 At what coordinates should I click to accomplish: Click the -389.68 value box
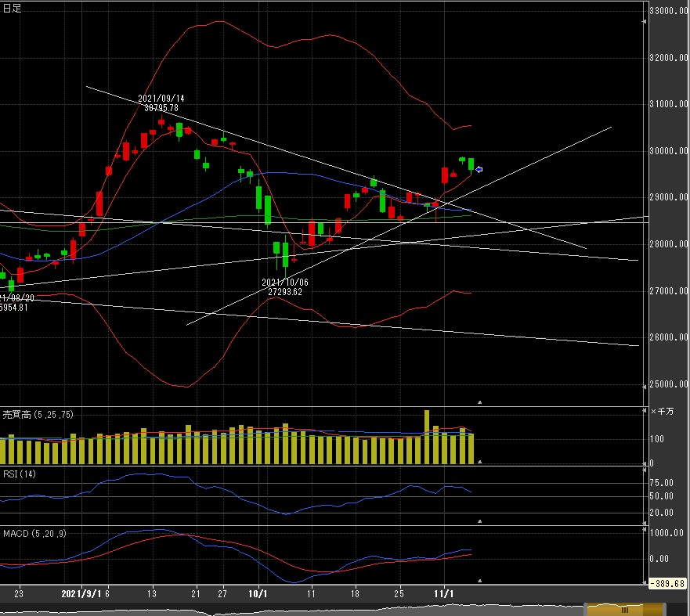click(x=667, y=583)
